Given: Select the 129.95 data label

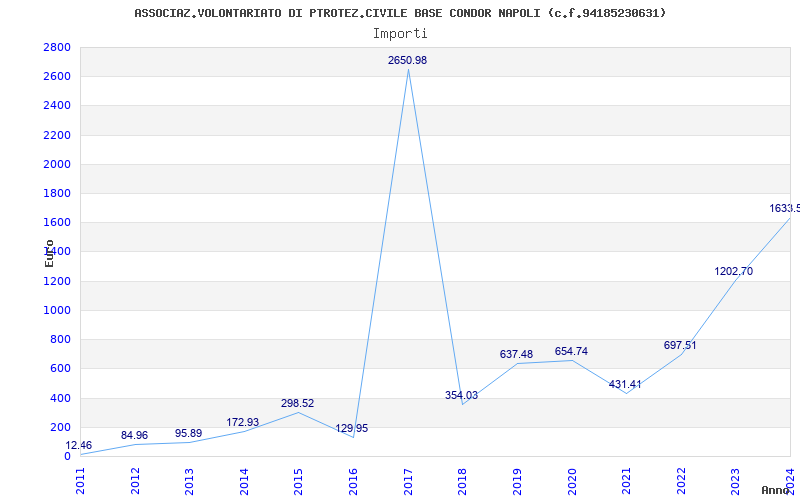Looking at the screenshot, I should click(x=352, y=429).
